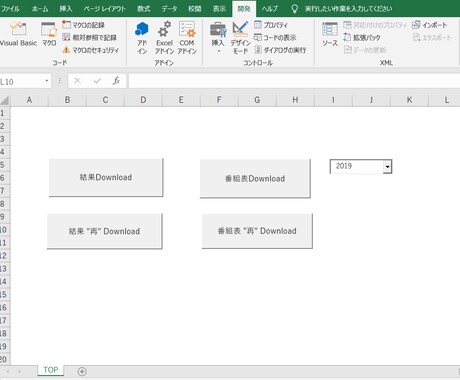This screenshot has height=380, width=460.
Task: Click XML エクスポート
Action: (432, 37)
